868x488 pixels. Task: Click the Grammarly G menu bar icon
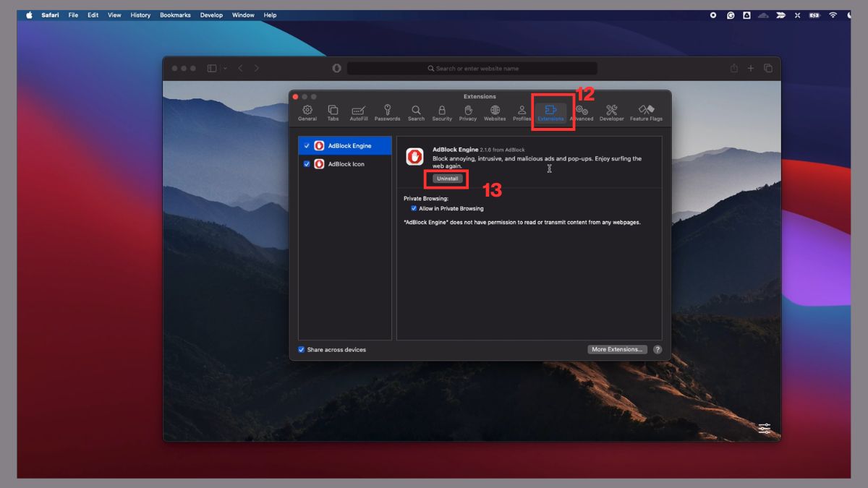[731, 15]
